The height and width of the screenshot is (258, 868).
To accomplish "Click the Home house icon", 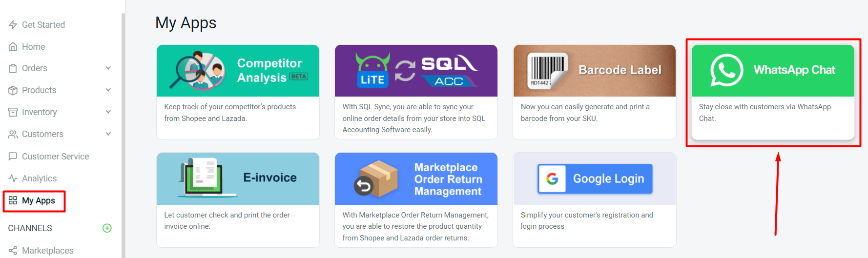I will pos(13,47).
